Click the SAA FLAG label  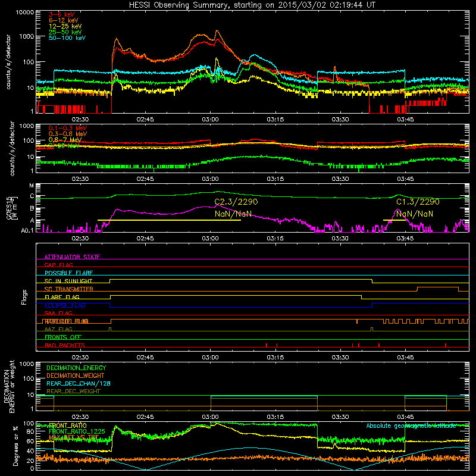[58, 314]
